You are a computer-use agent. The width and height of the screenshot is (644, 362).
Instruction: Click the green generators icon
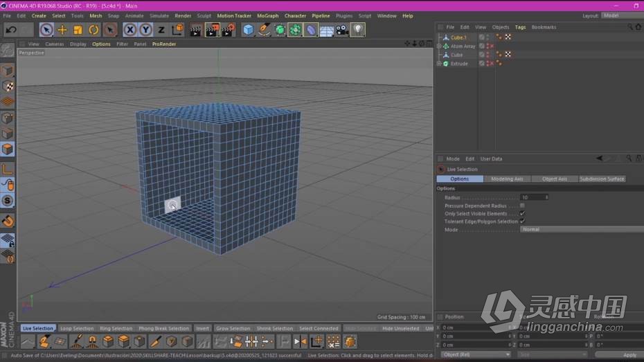pos(280,30)
